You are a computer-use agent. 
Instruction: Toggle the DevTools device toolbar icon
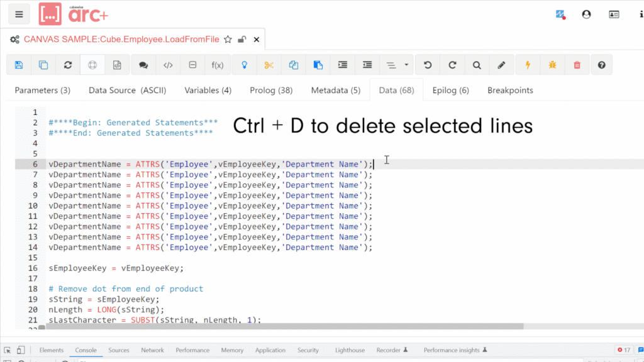21,350
